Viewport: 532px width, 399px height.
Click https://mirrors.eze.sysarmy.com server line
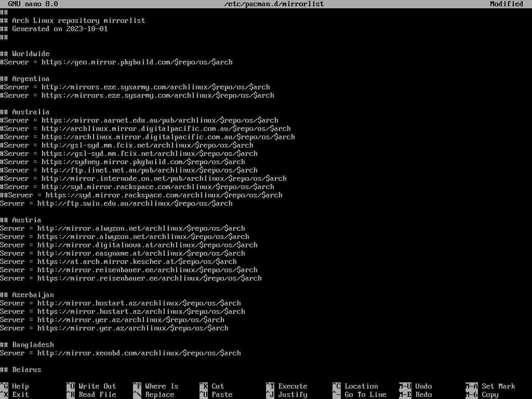coord(137,96)
